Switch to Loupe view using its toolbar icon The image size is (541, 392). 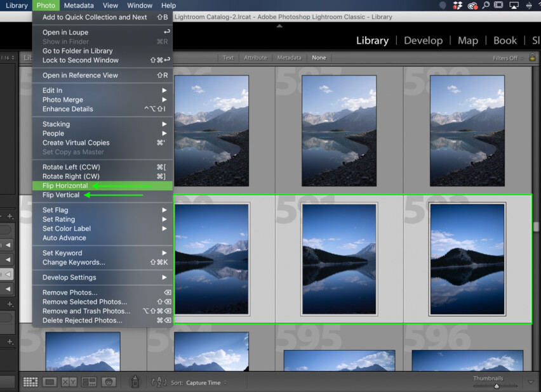pyautogui.click(x=49, y=382)
